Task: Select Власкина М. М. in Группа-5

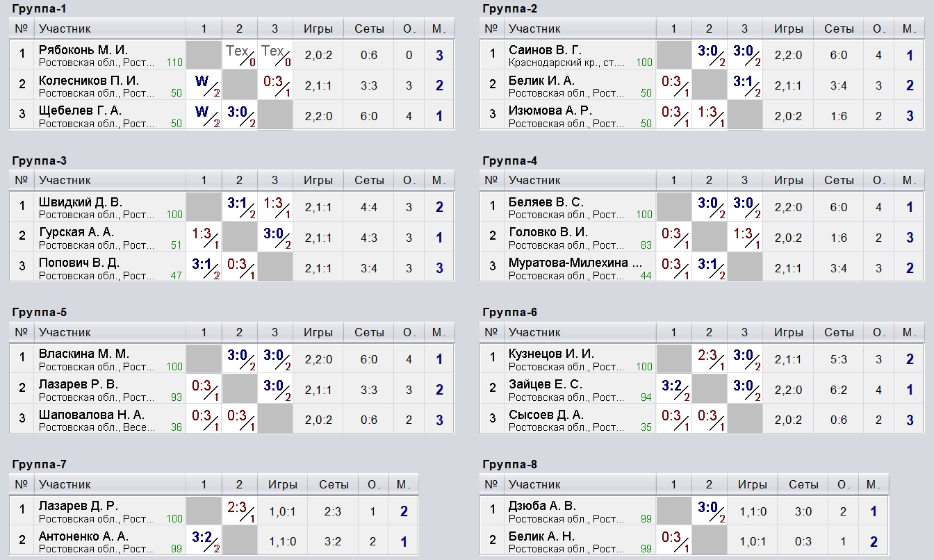Action: point(84,354)
